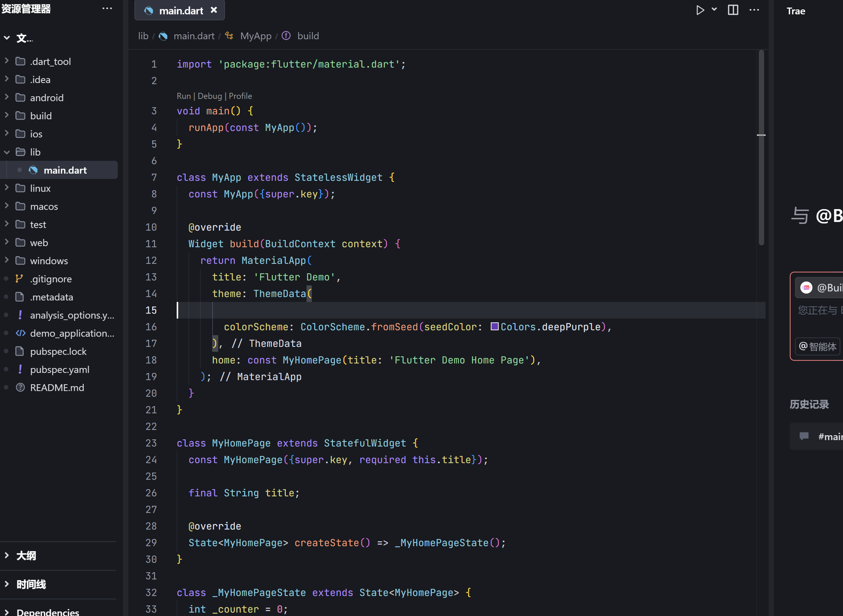Close the main.dart tab

point(214,10)
